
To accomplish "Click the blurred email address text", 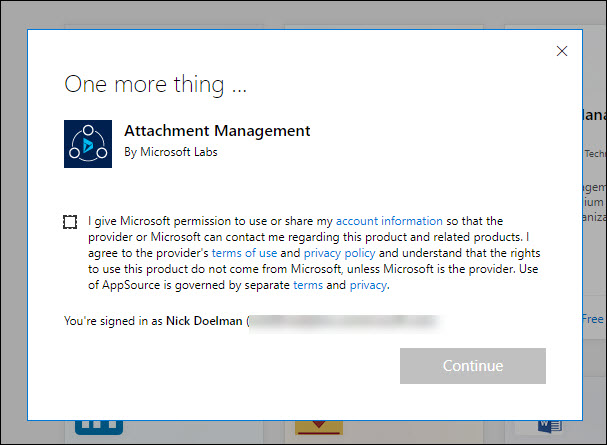I will pos(343,322).
